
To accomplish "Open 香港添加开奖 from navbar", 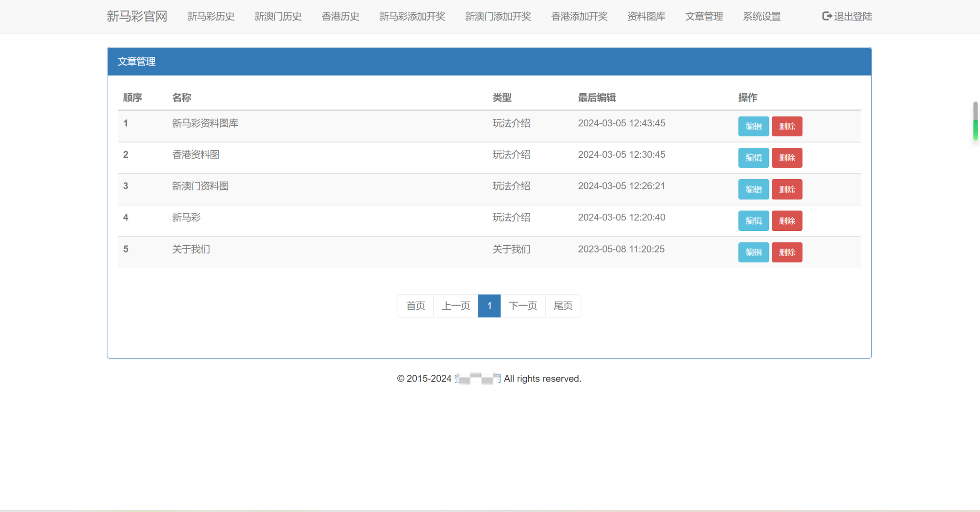I will [579, 16].
